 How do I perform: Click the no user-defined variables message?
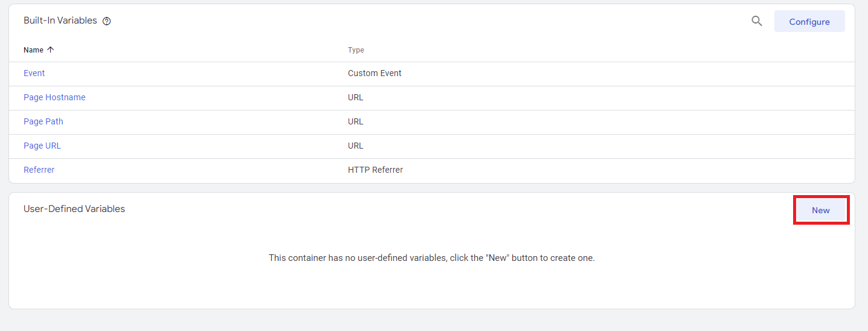pyautogui.click(x=432, y=258)
